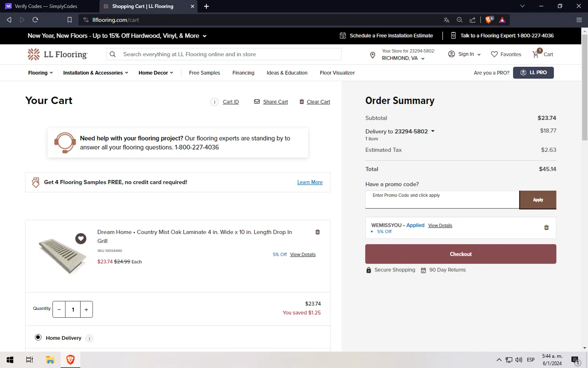
Task: Click the product title Dream Home grill
Action: (x=194, y=237)
